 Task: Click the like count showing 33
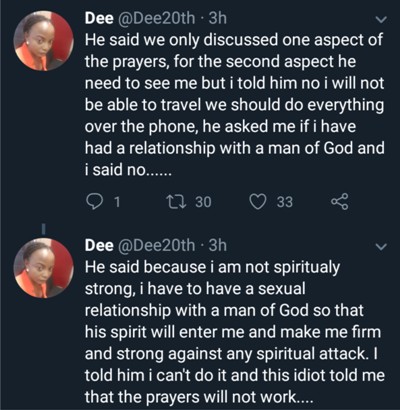(285, 202)
